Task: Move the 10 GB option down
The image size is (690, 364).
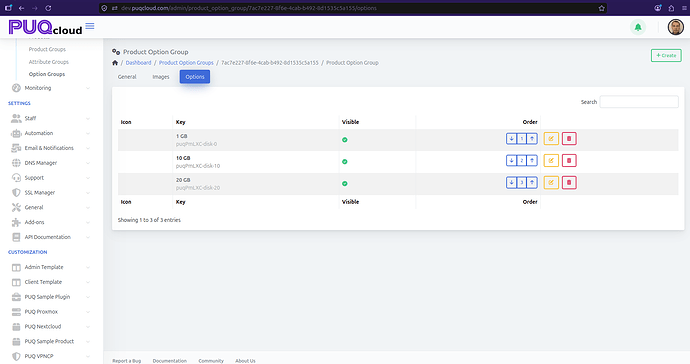Action: click(511, 161)
